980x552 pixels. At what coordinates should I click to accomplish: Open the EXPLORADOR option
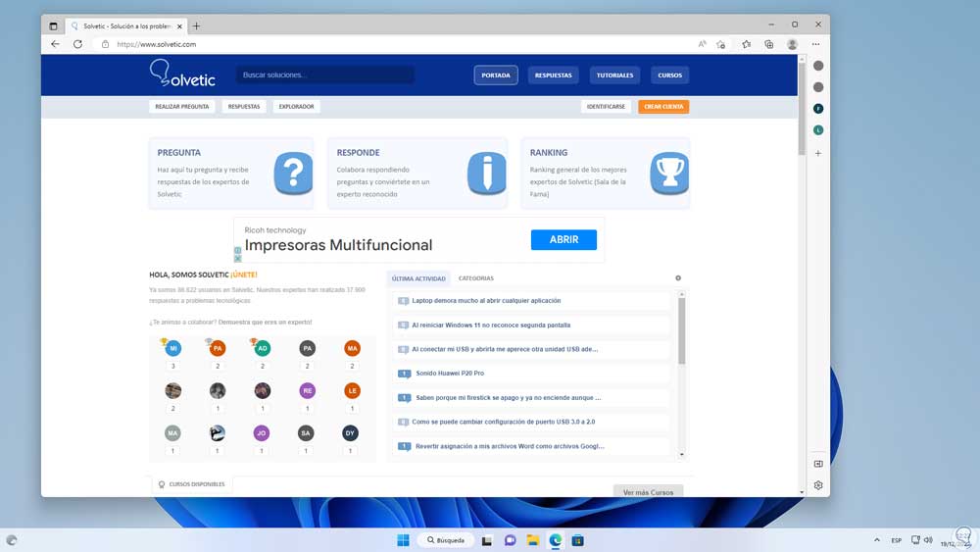tap(296, 106)
